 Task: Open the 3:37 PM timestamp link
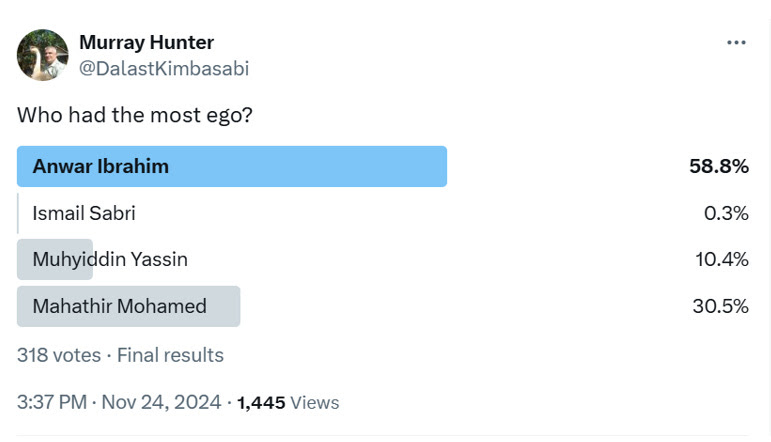click(52, 402)
